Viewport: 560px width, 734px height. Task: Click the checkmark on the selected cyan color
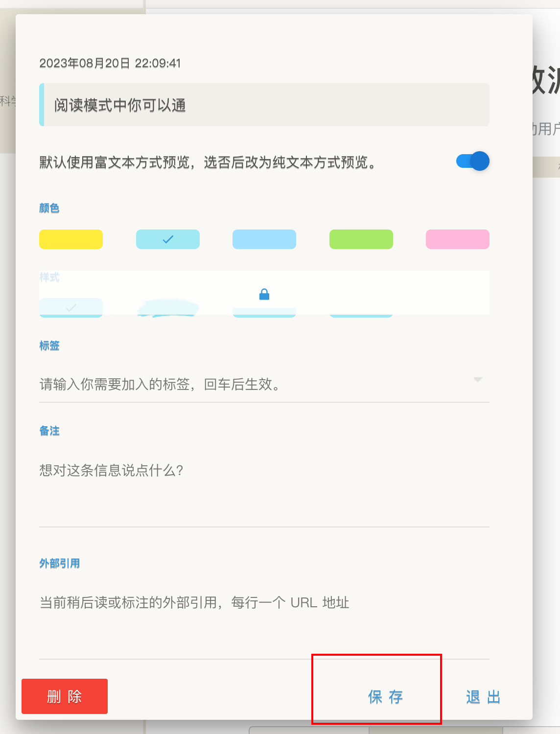[x=167, y=239]
